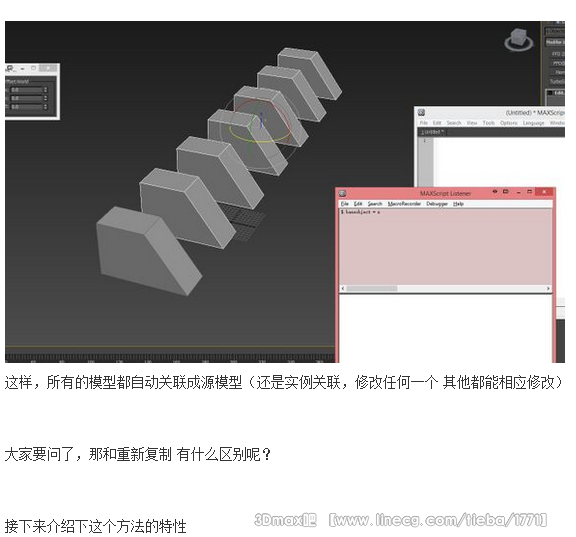This screenshot has width=576, height=537.
Task: Open MacroRecorder menu in MAXScript Listener
Action: [404, 203]
